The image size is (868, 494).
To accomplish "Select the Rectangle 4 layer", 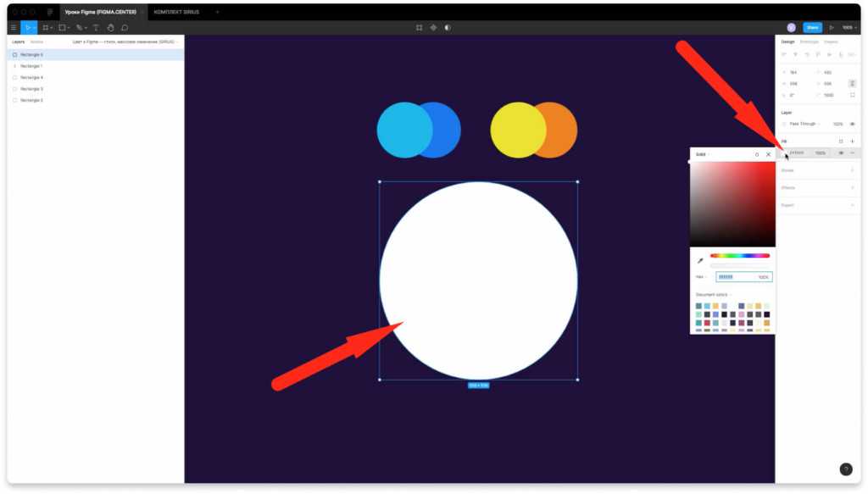I will 95,78.
